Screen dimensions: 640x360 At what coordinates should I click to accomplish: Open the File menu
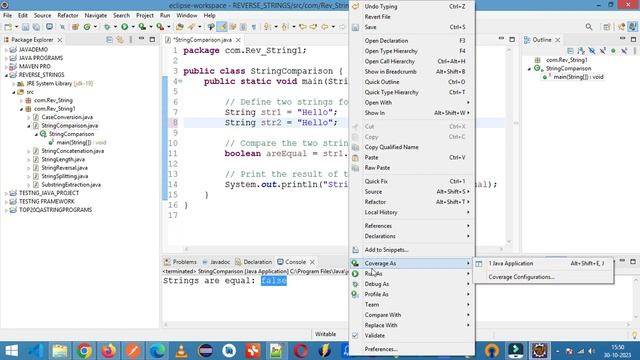[7, 16]
